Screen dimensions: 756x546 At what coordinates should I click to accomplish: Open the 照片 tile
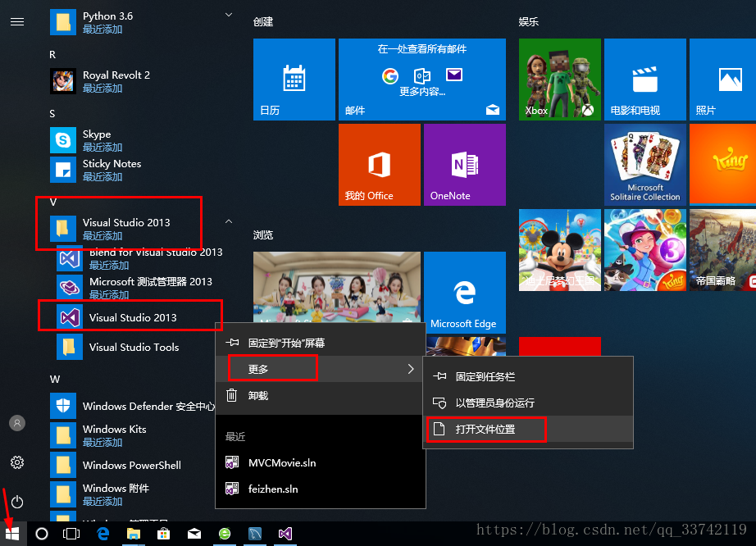722,80
